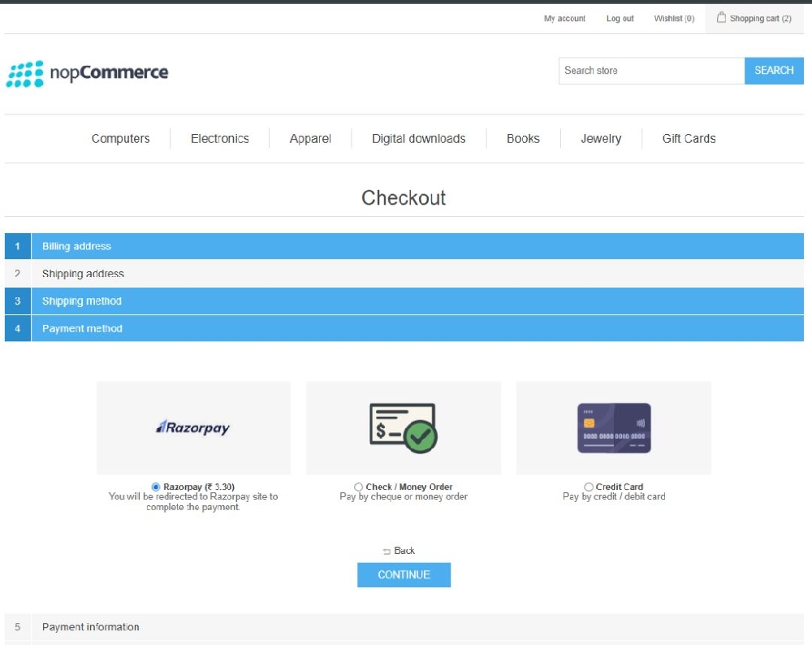
Task: Click the step number 4 badge
Action: [x=18, y=328]
